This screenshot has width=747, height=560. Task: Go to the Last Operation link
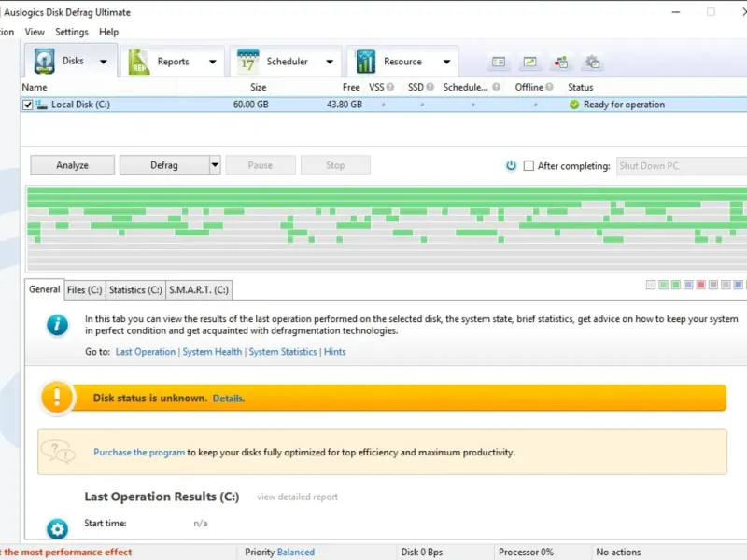pos(146,352)
